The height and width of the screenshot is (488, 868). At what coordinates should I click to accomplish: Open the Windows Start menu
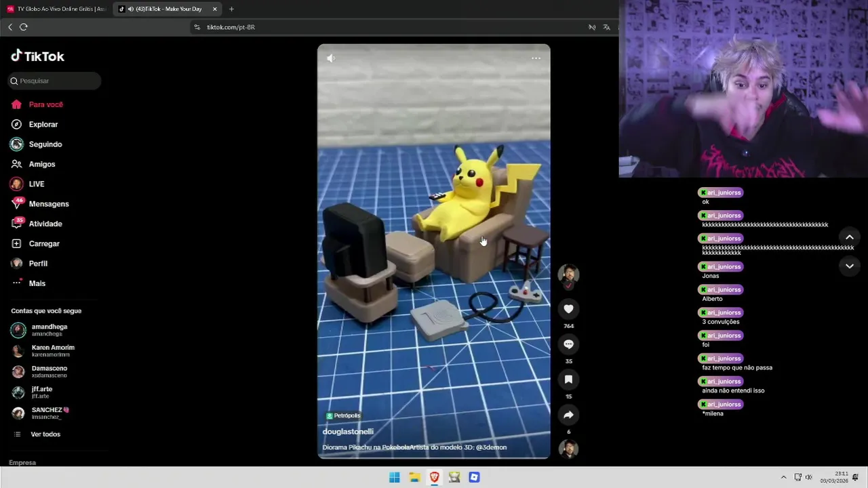tap(395, 477)
